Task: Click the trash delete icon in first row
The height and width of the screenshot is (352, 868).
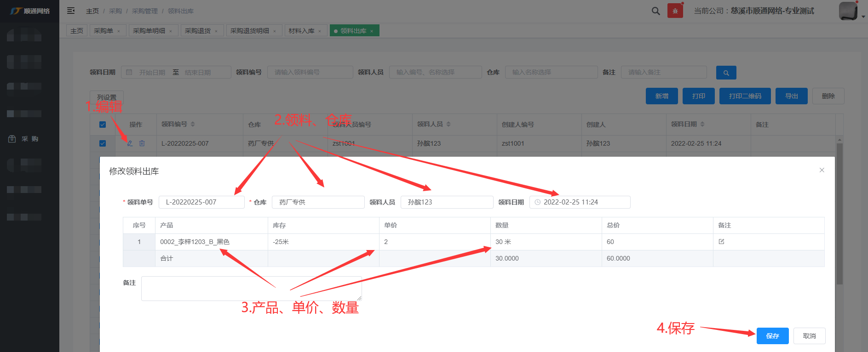Action: coord(142,143)
